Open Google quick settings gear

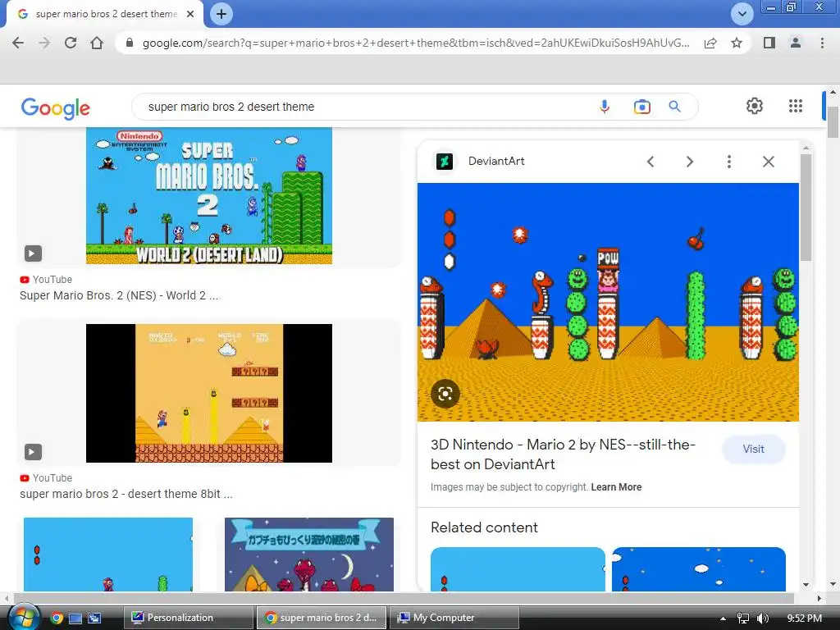point(755,106)
